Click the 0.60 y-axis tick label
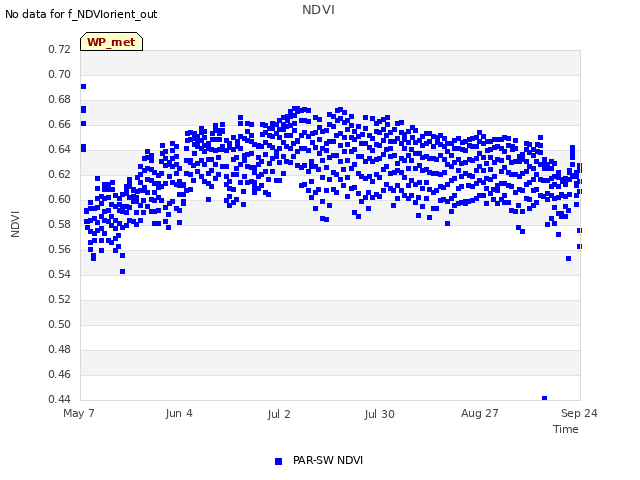This screenshot has height=480, width=640. [60, 200]
